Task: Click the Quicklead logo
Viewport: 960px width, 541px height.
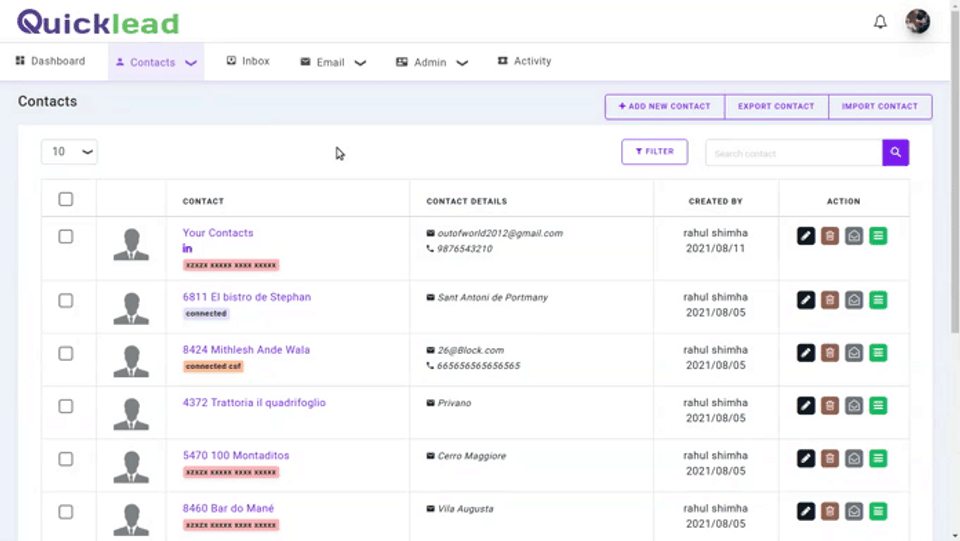Action: pyautogui.click(x=98, y=23)
